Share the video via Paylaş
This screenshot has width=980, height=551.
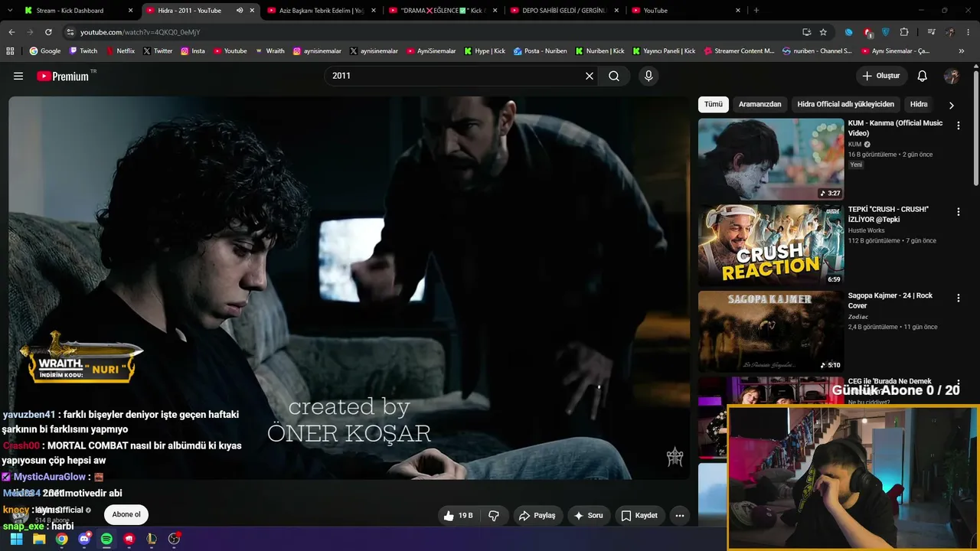[537, 516]
